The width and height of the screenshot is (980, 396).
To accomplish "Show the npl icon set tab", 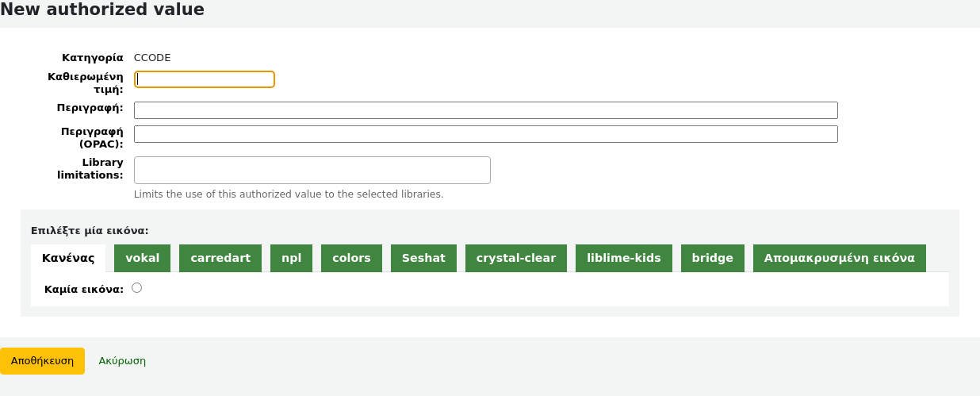I will 291,258.
